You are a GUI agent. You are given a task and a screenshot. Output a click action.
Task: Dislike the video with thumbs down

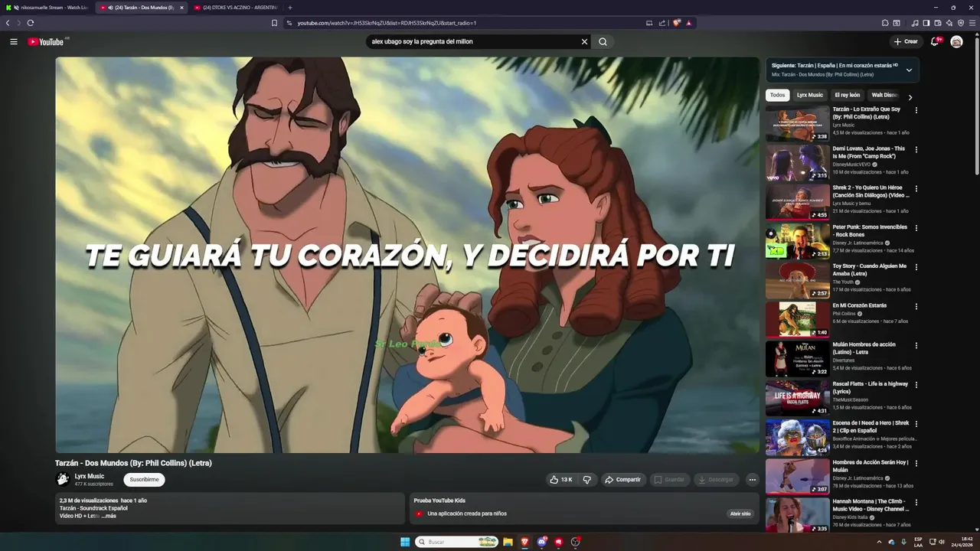pos(587,480)
